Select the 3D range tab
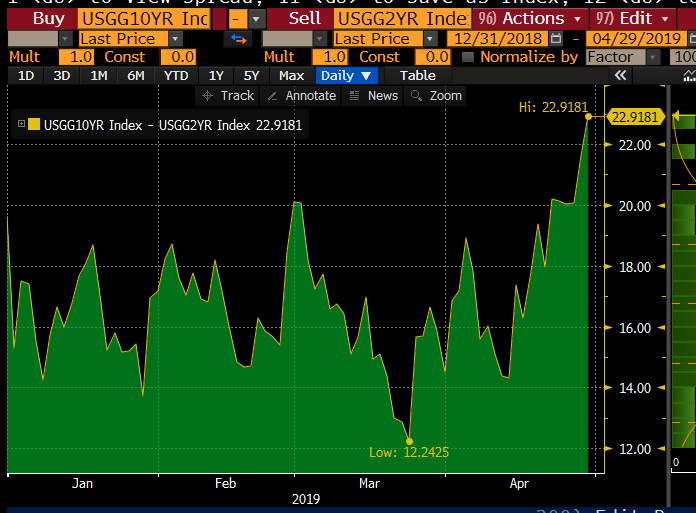This screenshot has width=696, height=513. click(62, 76)
